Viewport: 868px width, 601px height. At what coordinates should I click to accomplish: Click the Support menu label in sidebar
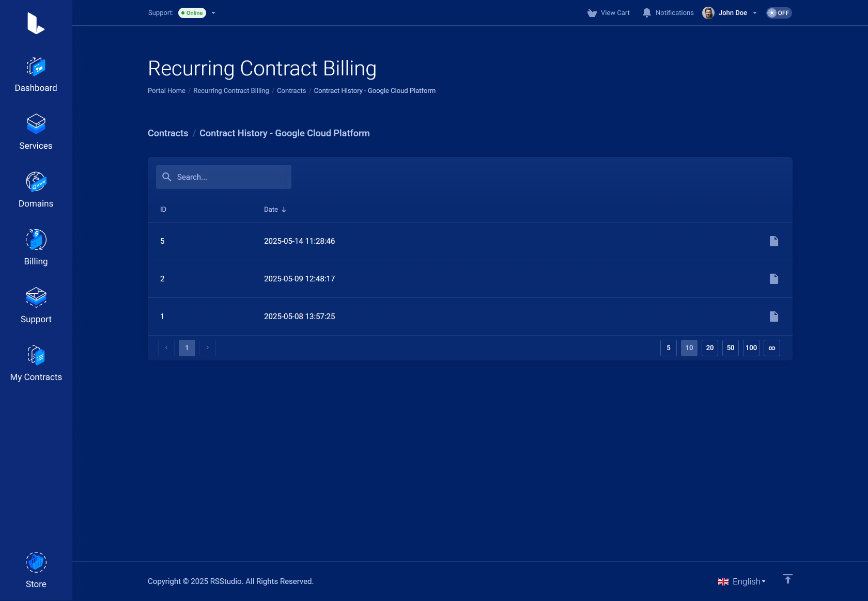(x=36, y=320)
